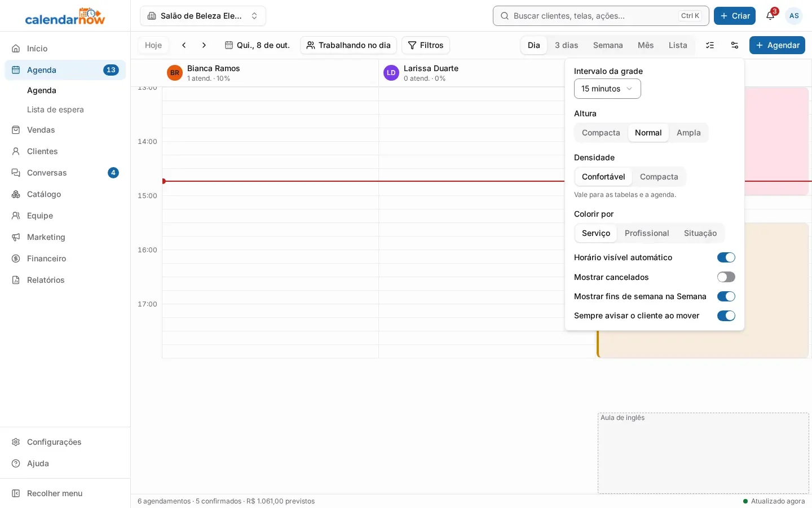Color appointments by Profissional
Viewport: 812px width, 508px height.
(x=647, y=233)
